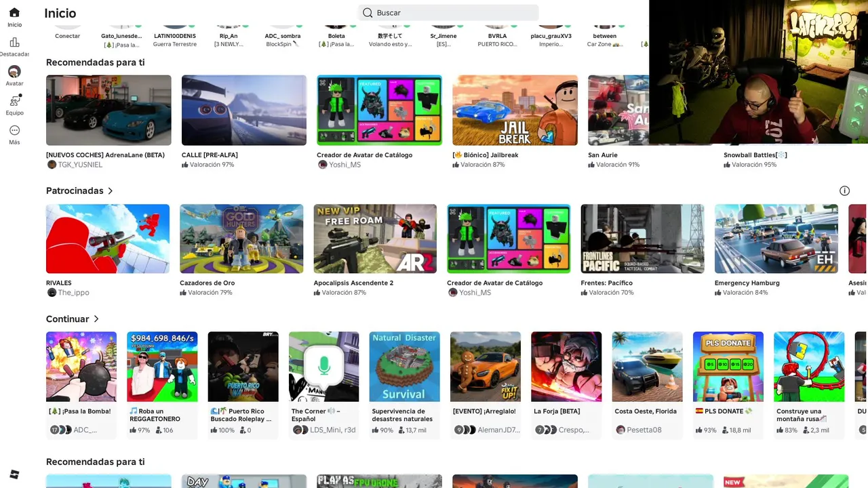Open friend ADC_sombra profile
This screenshot has width=868, height=488.
(x=282, y=36)
